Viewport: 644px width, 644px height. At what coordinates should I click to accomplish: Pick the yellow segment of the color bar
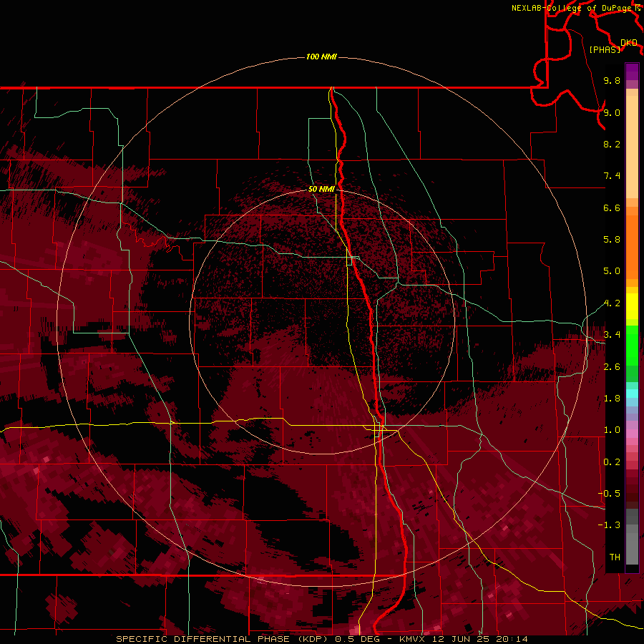point(632,306)
